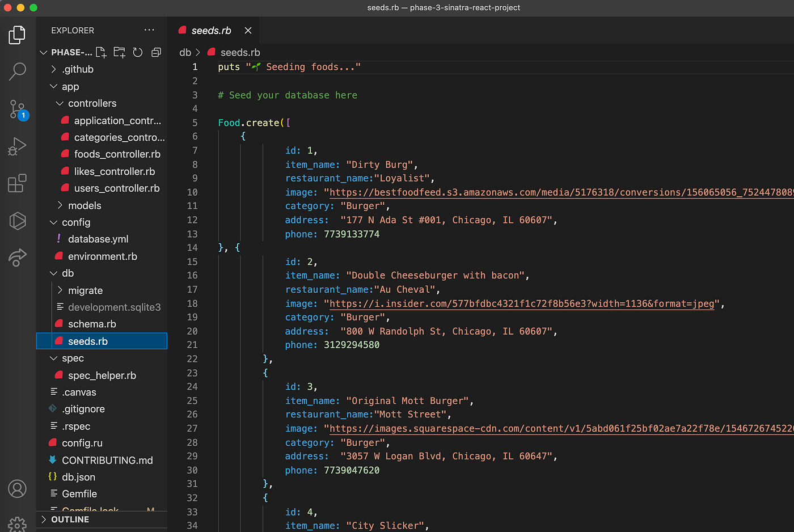This screenshot has height=532, width=794.
Task: Open spec_helper.rb in Explorer
Action: click(102, 375)
